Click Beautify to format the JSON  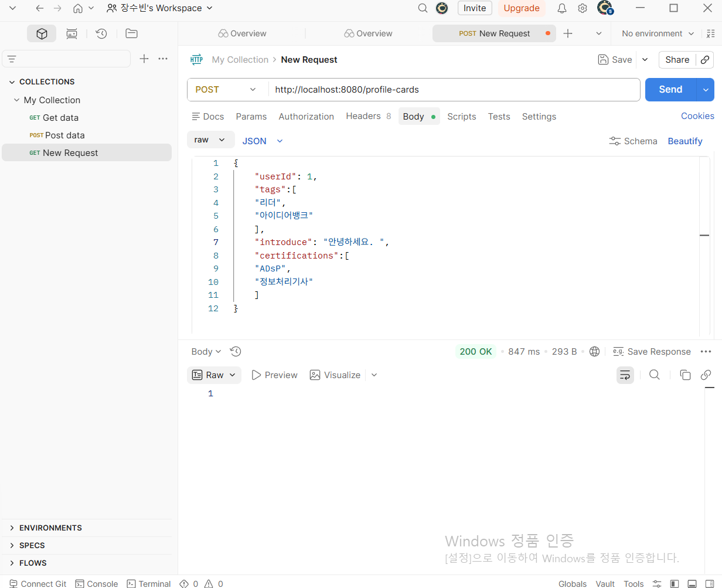point(685,141)
